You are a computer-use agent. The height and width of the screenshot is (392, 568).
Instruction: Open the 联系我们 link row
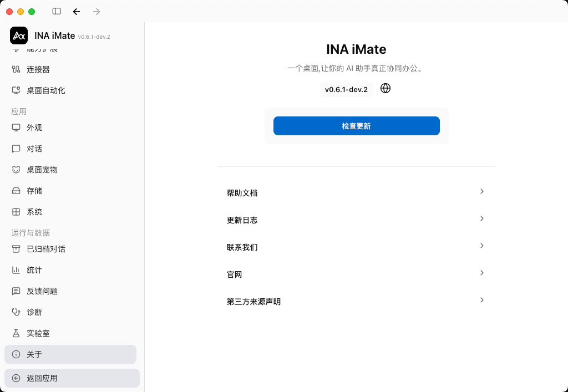357,247
